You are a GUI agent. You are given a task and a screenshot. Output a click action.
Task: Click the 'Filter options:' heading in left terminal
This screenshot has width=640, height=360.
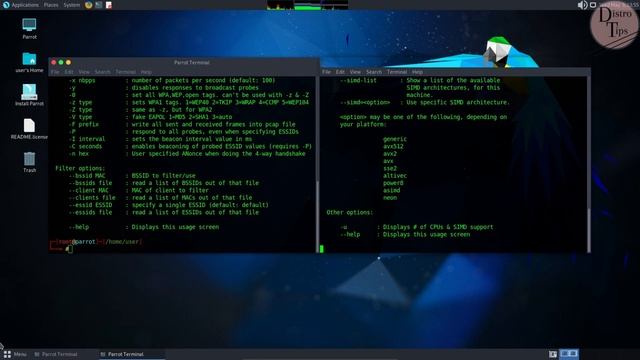click(80, 168)
